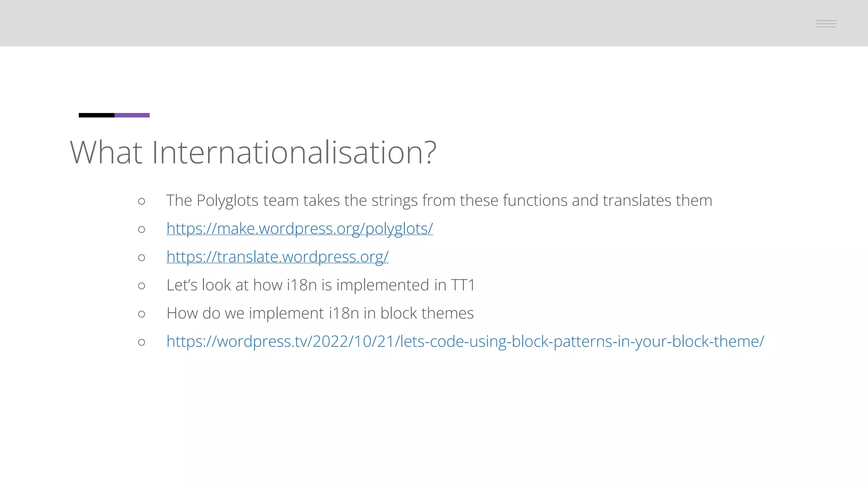Screen dimensions: 868x488
Task: Click the word 'Polyglots' in first bullet
Action: pyautogui.click(x=227, y=200)
